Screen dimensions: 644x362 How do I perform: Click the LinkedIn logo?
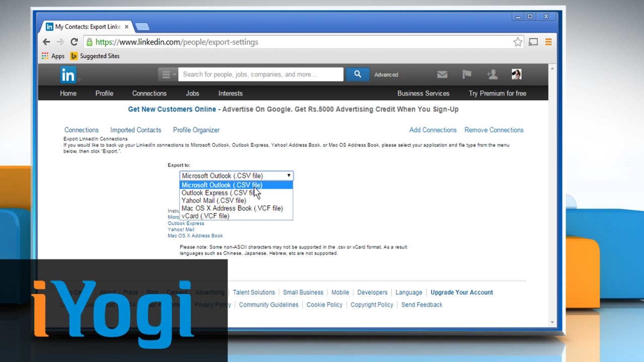coord(68,74)
